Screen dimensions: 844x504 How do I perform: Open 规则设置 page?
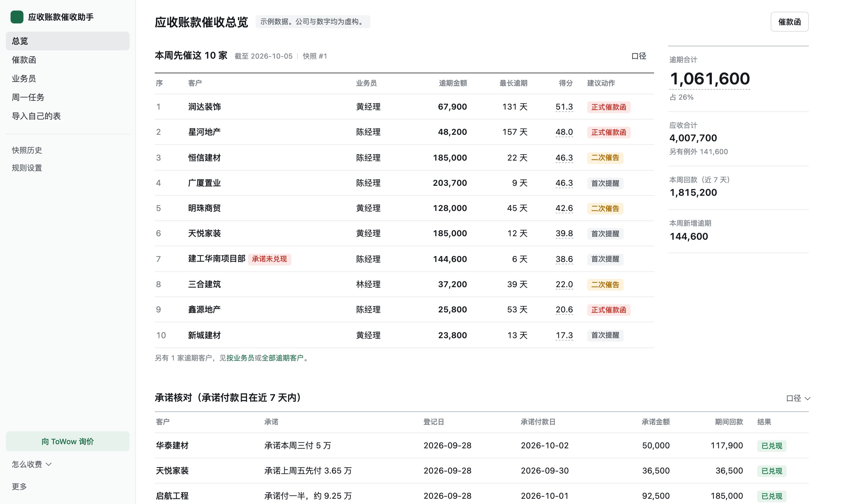tap(68, 168)
